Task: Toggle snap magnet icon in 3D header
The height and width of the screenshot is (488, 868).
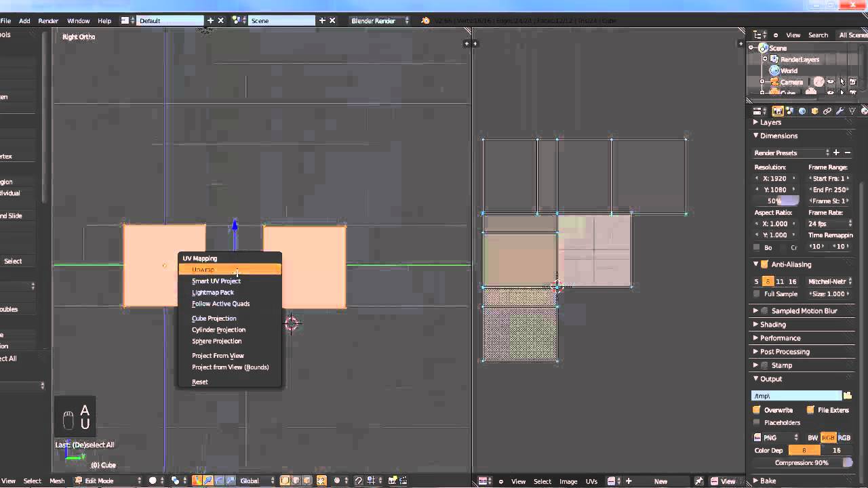Action: [x=359, y=481]
